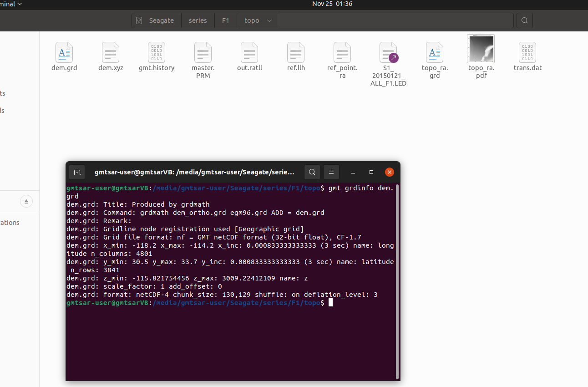The height and width of the screenshot is (387, 588).
Task: Select the S1_20150121_ALL_F1.LED shortcut file
Action: (388, 52)
